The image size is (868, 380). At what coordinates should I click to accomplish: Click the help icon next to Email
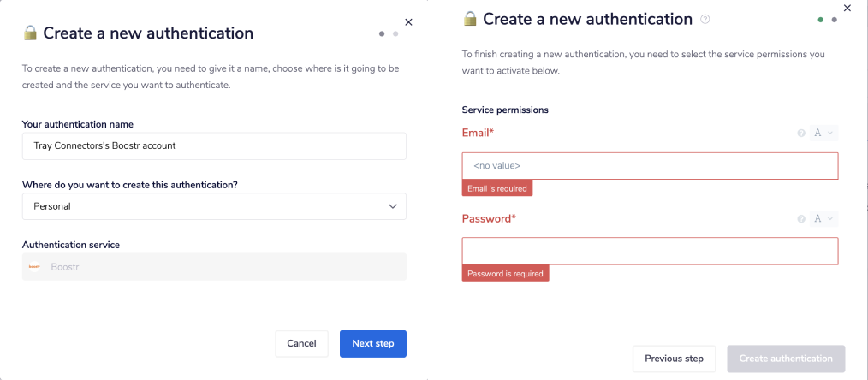(x=801, y=134)
